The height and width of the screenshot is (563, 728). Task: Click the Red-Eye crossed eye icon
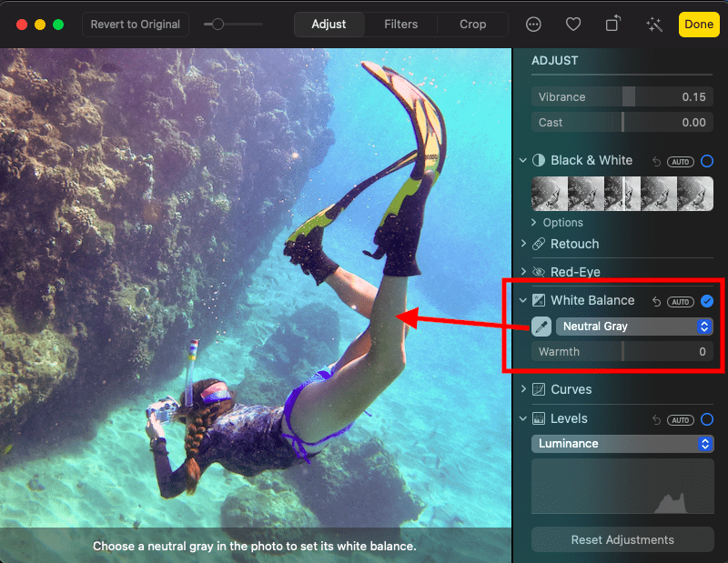[x=539, y=272]
